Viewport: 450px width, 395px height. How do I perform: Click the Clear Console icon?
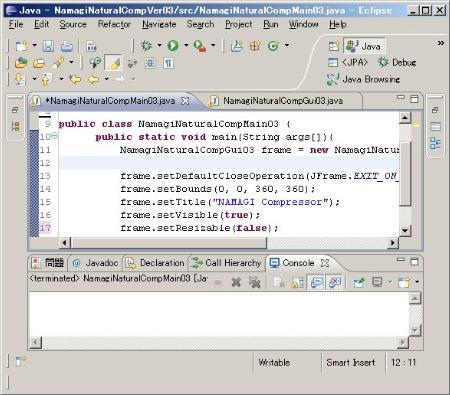pyautogui.click(x=279, y=282)
